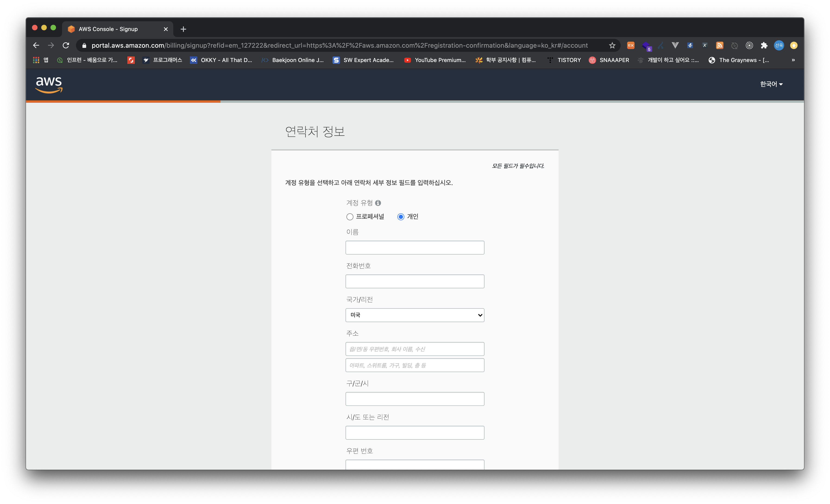The image size is (830, 504).
Task: Expand the 한국어 language selector
Action: coord(771,84)
